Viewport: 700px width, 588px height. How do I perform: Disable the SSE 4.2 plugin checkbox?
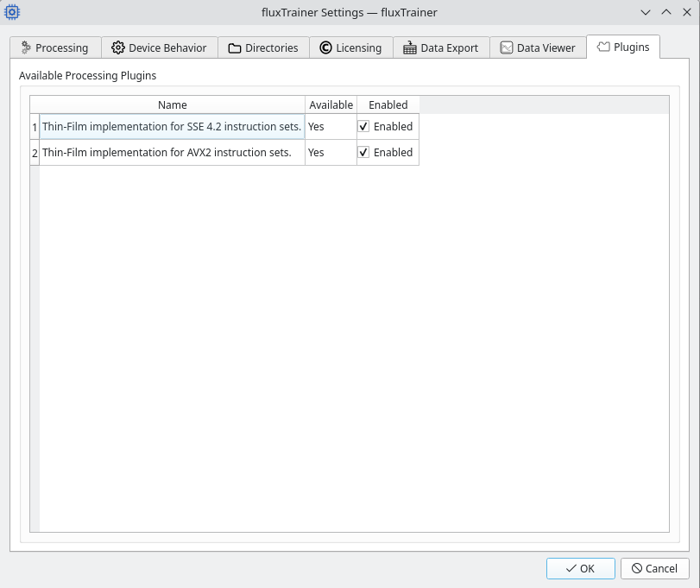click(x=363, y=126)
